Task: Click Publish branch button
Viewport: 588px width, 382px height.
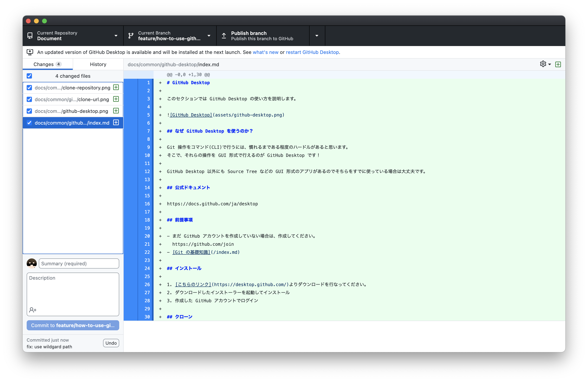Action: [263, 36]
